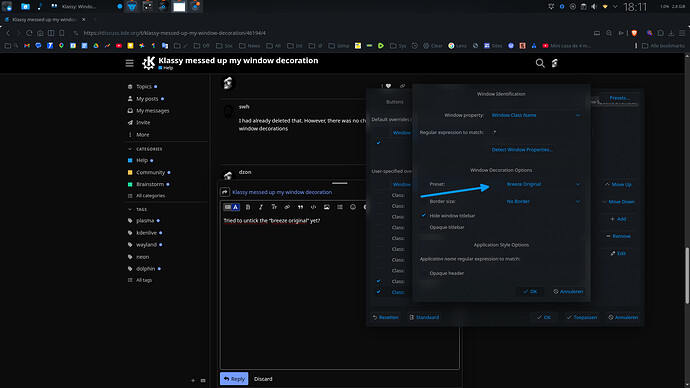Toggle the Preset checkbox

pos(424,184)
